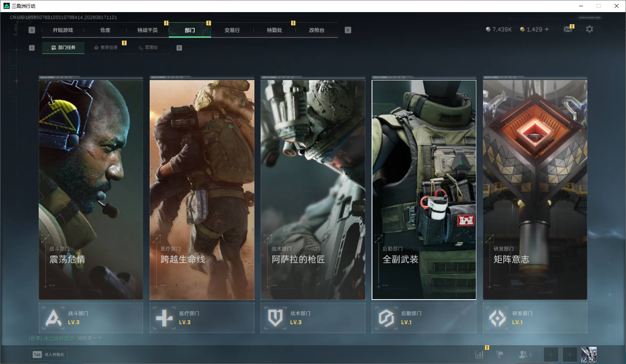The height and width of the screenshot is (364, 626).
Task: Click the player avatar thumbnail
Action: (588, 355)
